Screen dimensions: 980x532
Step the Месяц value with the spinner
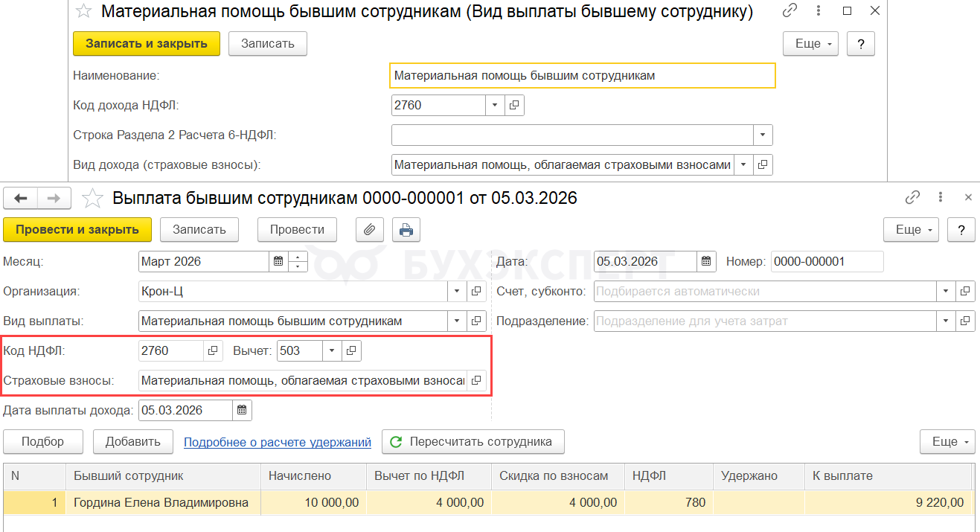[298, 261]
